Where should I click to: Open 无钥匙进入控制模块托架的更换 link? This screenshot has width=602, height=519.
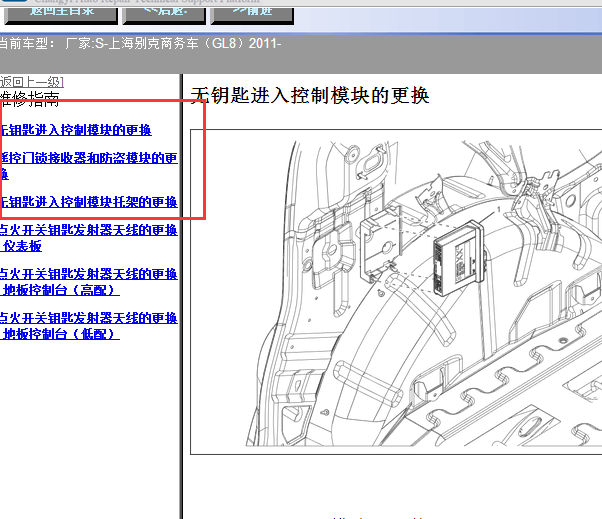(89, 202)
